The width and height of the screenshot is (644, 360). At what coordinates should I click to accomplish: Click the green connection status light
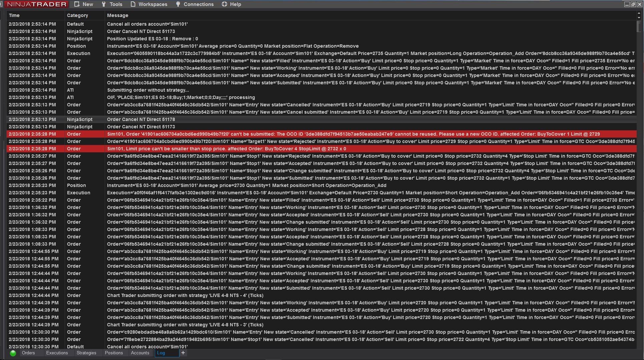13,353
